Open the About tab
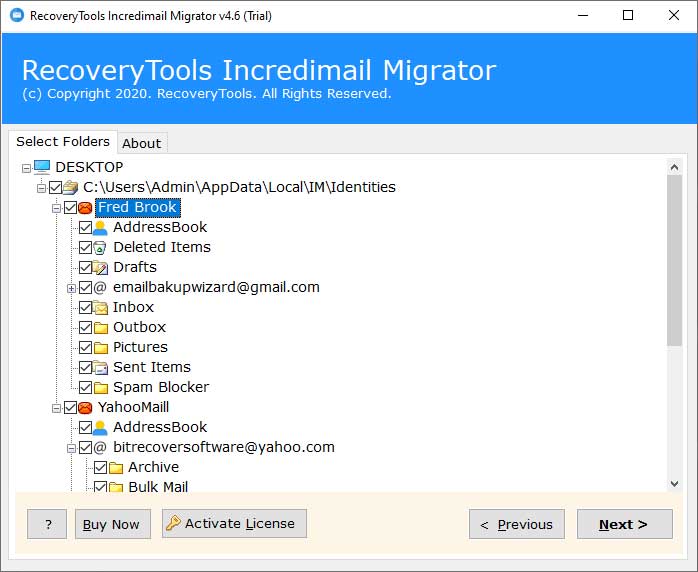The height and width of the screenshot is (572, 698). click(x=142, y=143)
